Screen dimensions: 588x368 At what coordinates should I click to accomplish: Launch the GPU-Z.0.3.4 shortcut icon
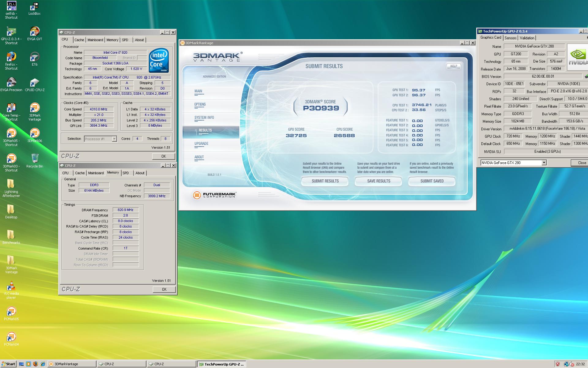pyautogui.click(x=11, y=36)
